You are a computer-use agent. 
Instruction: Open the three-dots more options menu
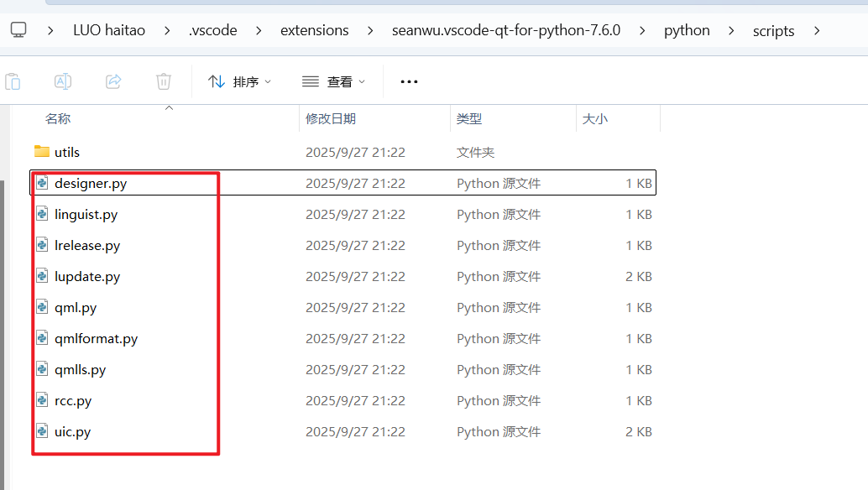[x=409, y=82]
